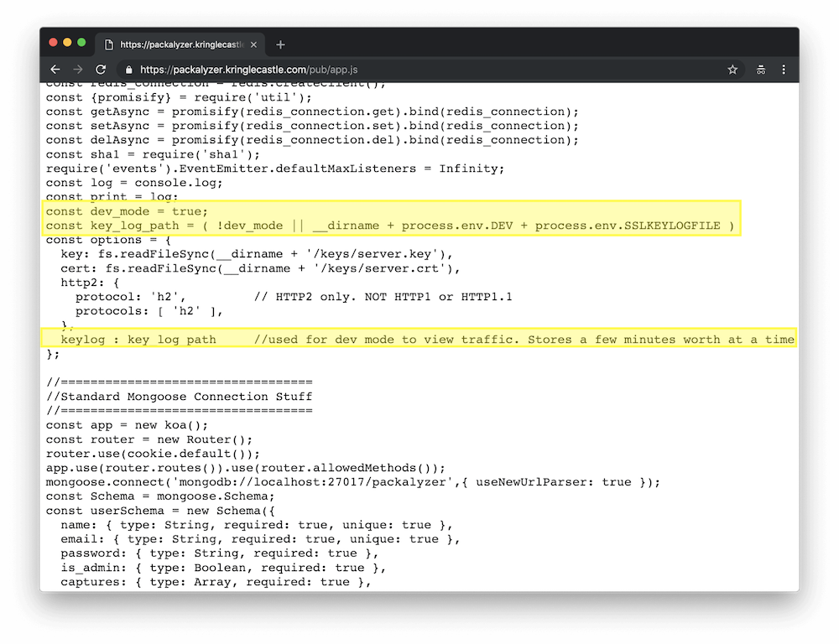The image size is (839, 644).
Task: Click the 'const key_log_path' line
Action: pos(390,226)
